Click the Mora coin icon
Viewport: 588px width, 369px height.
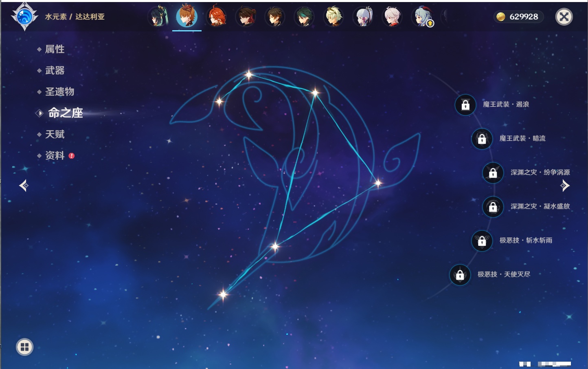501,17
